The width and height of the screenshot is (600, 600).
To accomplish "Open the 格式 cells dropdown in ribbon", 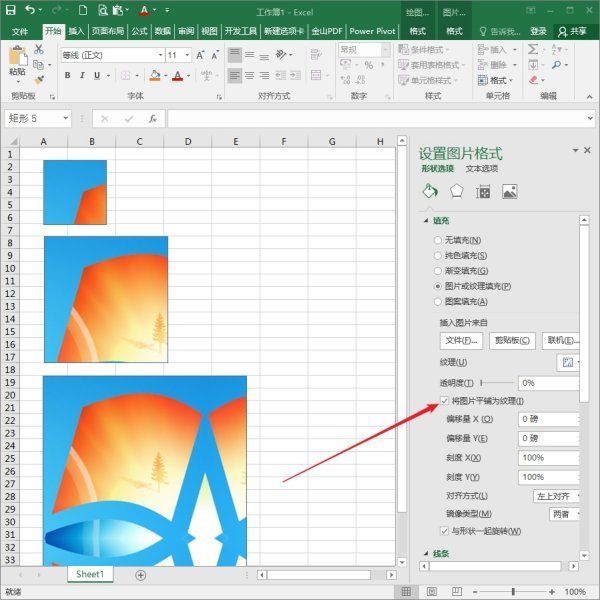I will [x=495, y=80].
